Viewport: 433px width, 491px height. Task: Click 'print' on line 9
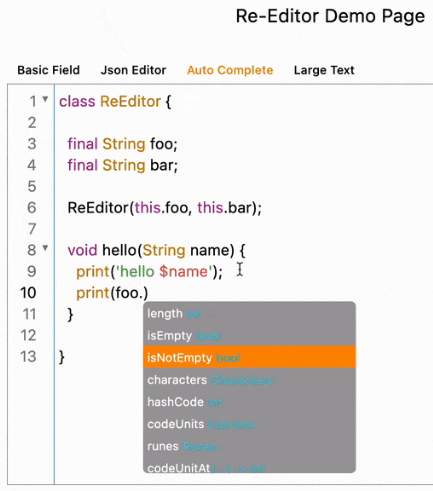[x=93, y=272]
